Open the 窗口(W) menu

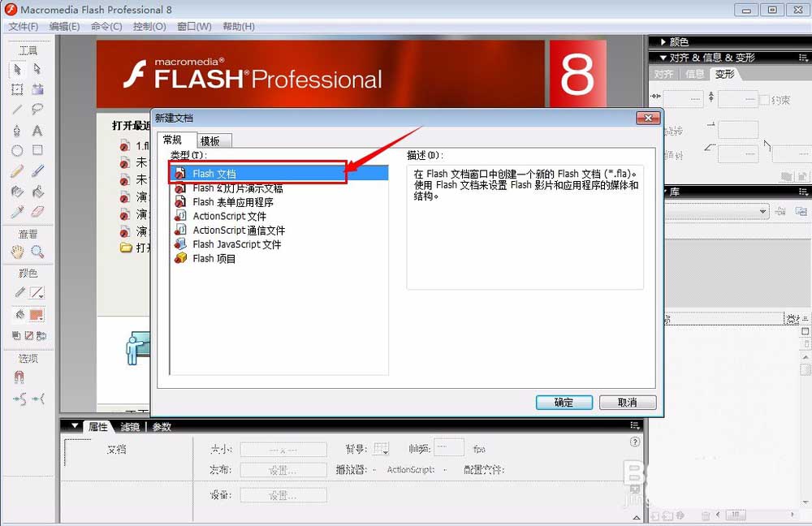(x=194, y=27)
